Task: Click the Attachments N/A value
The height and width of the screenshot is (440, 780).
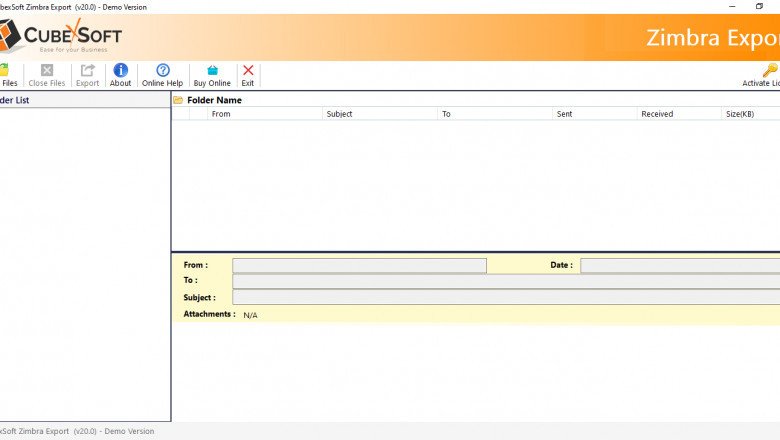Action: (x=250, y=315)
